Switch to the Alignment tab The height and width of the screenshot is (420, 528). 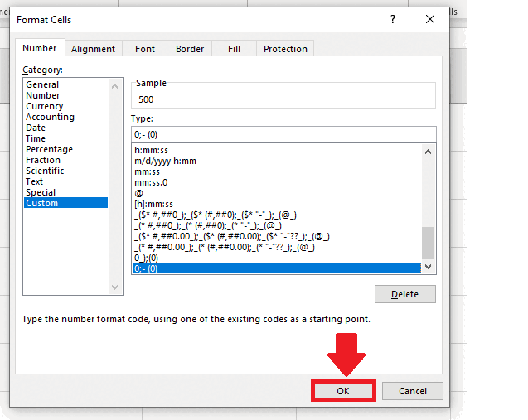pos(94,49)
